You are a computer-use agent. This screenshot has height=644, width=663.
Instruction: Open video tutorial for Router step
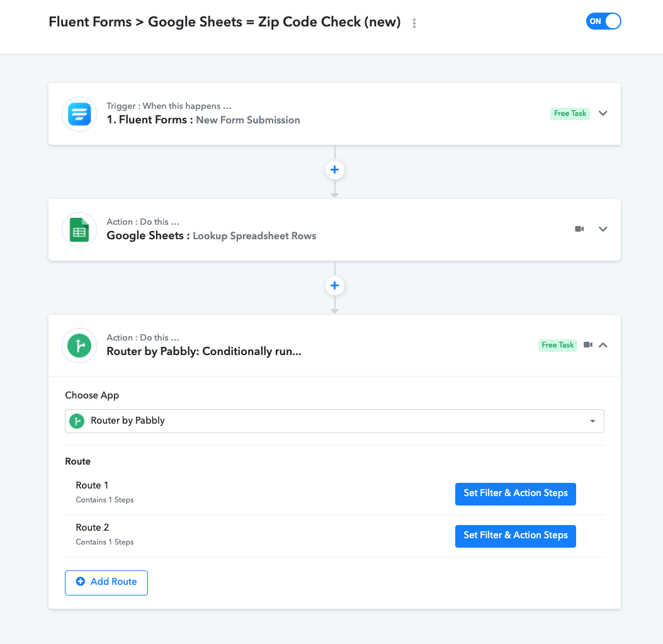tap(587, 344)
